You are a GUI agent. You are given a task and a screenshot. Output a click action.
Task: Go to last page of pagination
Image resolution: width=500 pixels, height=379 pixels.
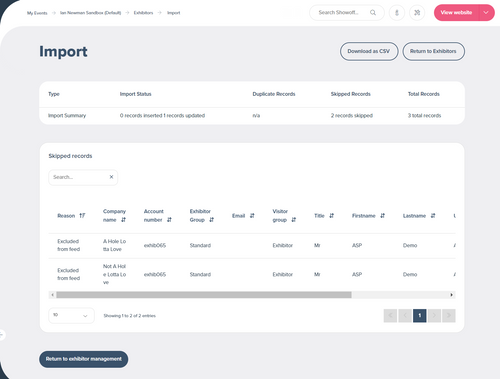(x=449, y=315)
